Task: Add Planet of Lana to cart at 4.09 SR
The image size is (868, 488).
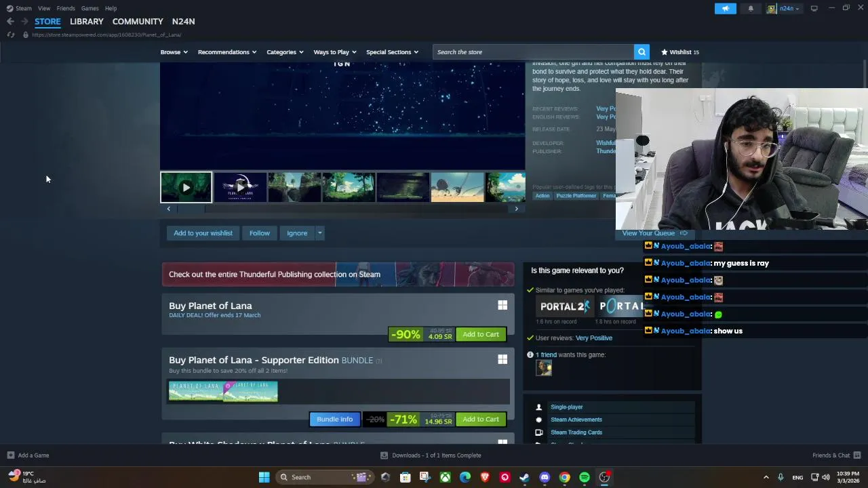Action: (x=481, y=334)
